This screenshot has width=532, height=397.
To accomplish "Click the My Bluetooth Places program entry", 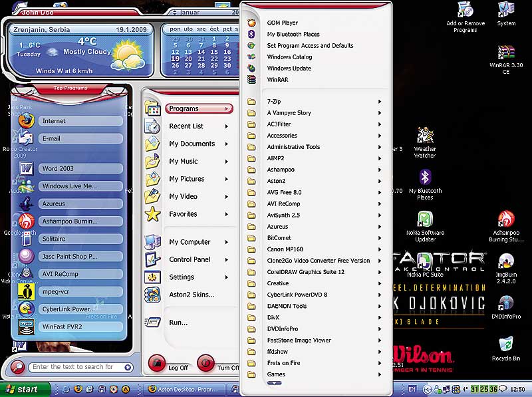I will (293, 35).
